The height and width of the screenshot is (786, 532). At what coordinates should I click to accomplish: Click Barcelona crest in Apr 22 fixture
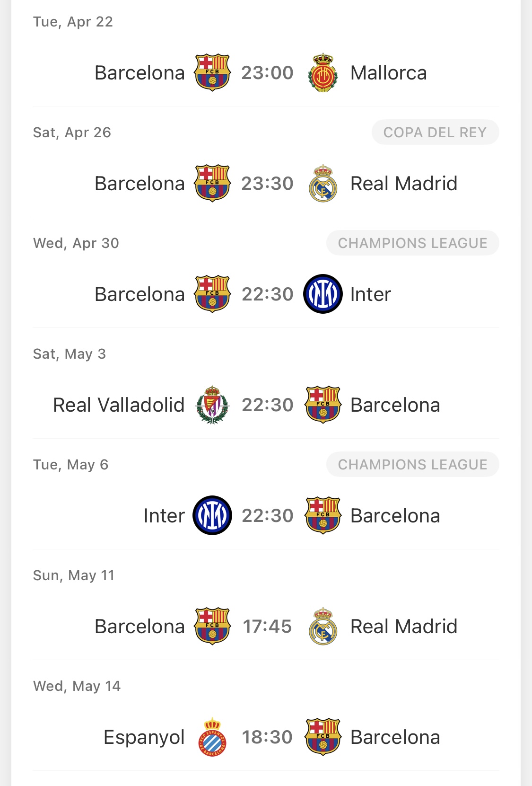click(212, 73)
